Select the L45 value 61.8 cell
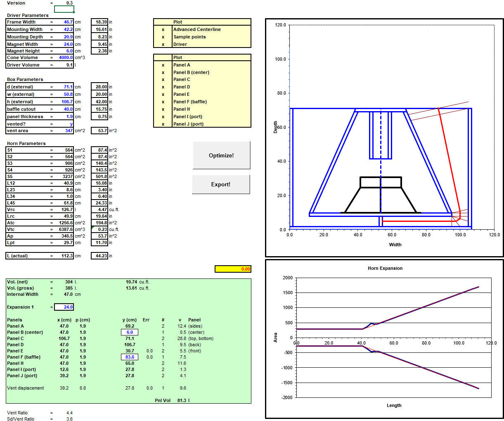Viewport: 504px width, 421px height. [x=64, y=203]
